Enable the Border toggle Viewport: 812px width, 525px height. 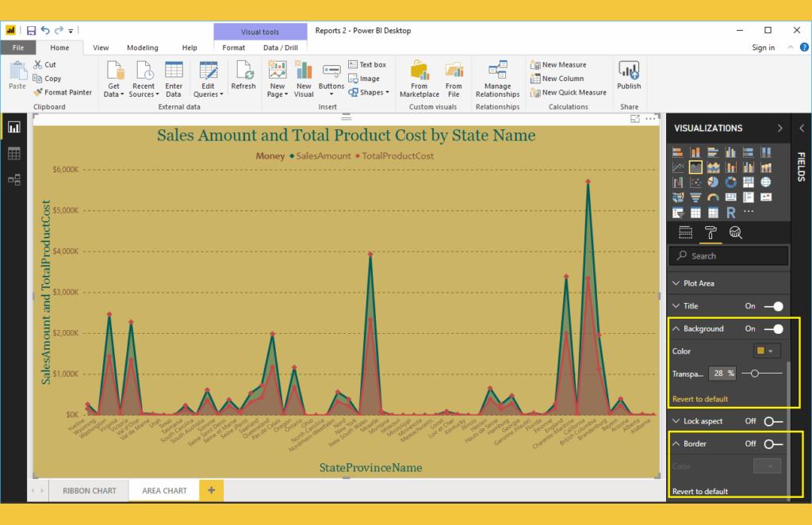point(773,444)
